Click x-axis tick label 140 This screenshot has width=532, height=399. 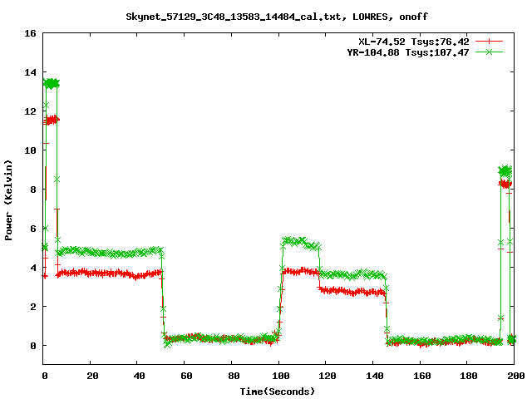(x=375, y=376)
